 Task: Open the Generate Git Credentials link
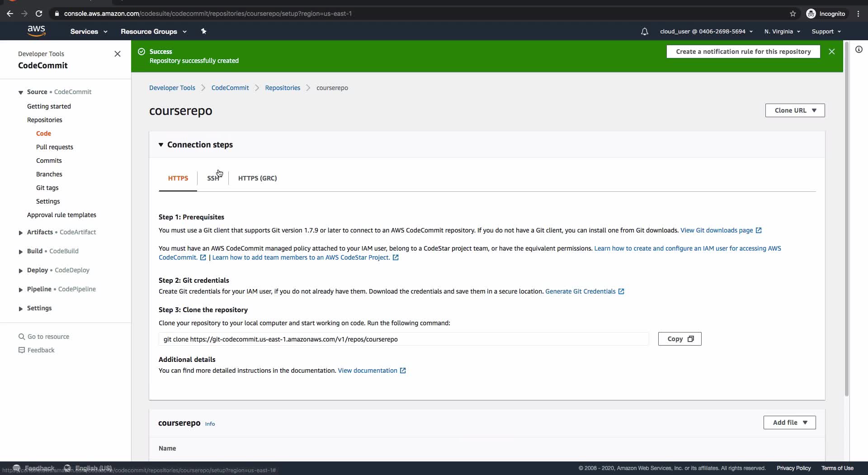pos(580,291)
